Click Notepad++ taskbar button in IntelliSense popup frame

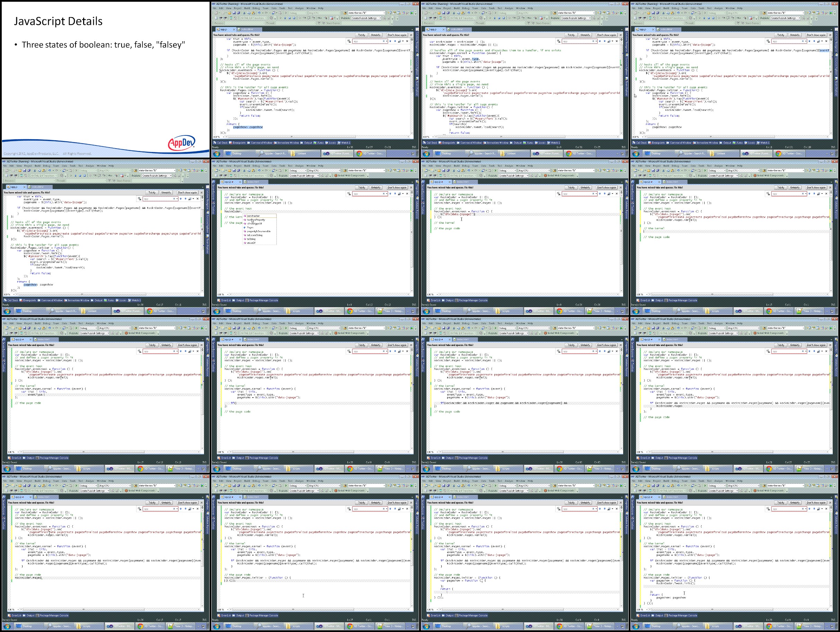coord(390,311)
